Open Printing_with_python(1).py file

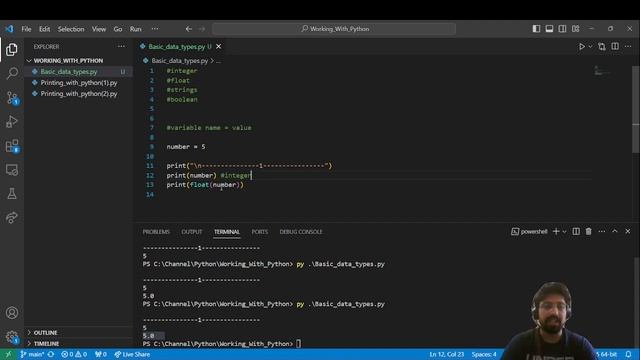[78, 82]
